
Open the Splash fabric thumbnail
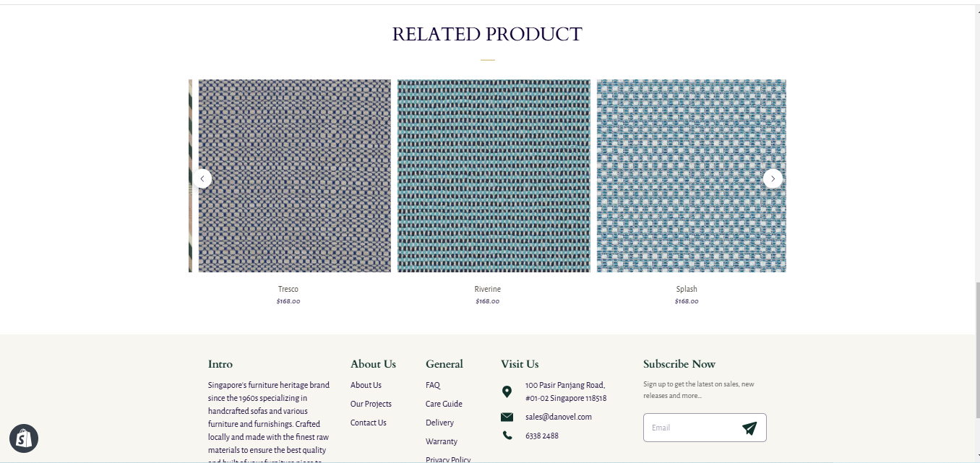[x=691, y=176]
